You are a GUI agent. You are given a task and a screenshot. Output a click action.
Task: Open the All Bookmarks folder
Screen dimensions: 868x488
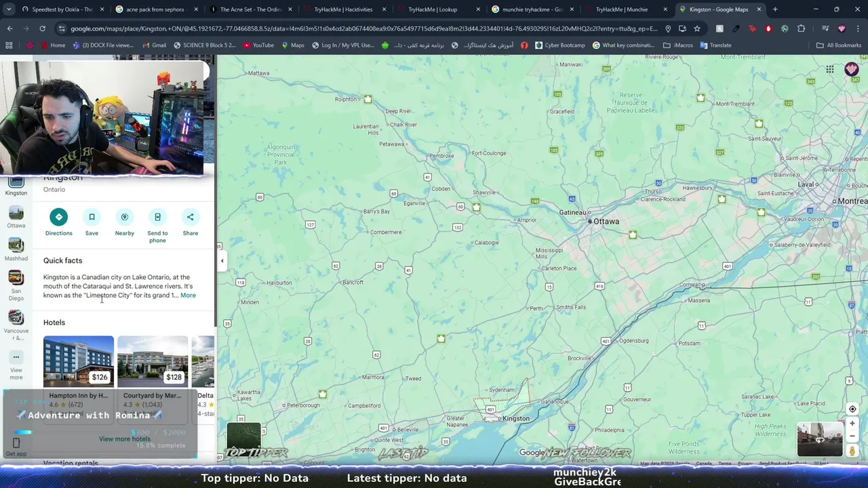(x=839, y=45)
